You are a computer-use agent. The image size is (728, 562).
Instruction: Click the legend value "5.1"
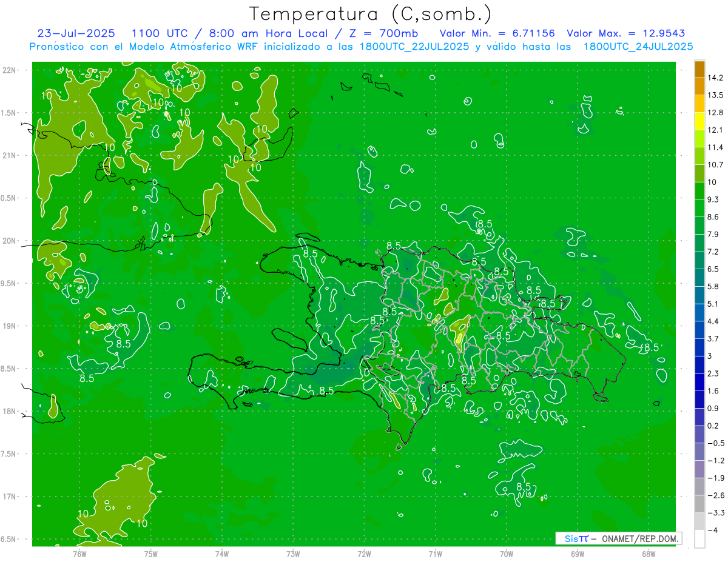click(x=713, y=304)
